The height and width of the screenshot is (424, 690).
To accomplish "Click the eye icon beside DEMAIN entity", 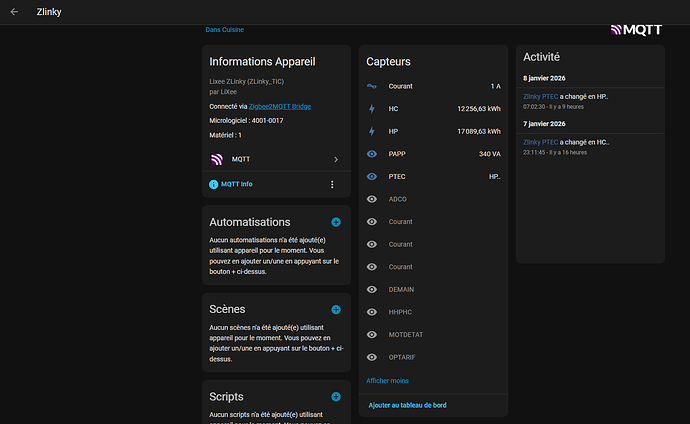I will (372, 289).
